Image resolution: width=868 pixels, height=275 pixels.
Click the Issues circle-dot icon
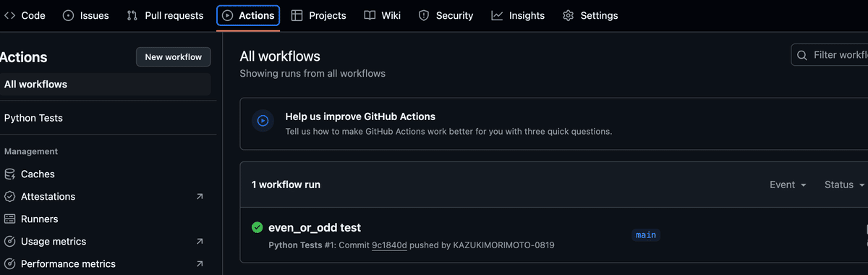(x=69, y=15)
